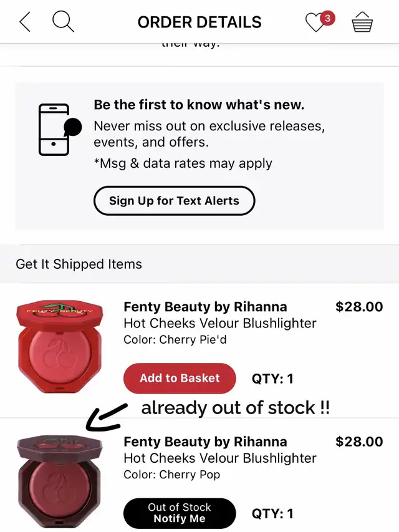
Task: Open the Loves heart icon
Action: (x=315, y=24)
